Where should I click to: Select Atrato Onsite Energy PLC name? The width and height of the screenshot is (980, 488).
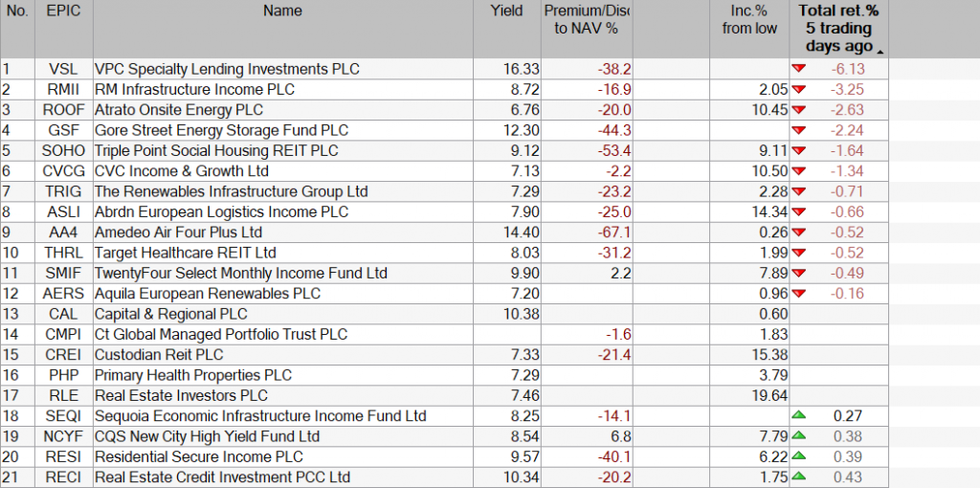tap(179, 110)
